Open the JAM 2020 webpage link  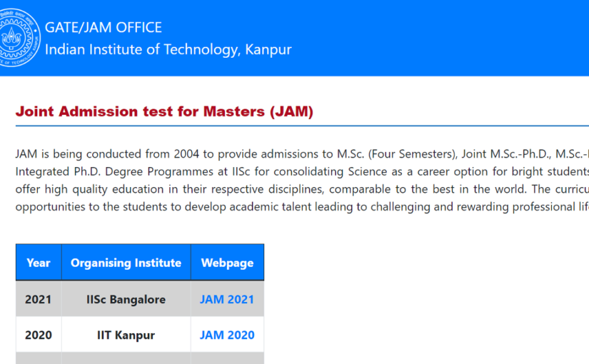(x=227, y=335)
